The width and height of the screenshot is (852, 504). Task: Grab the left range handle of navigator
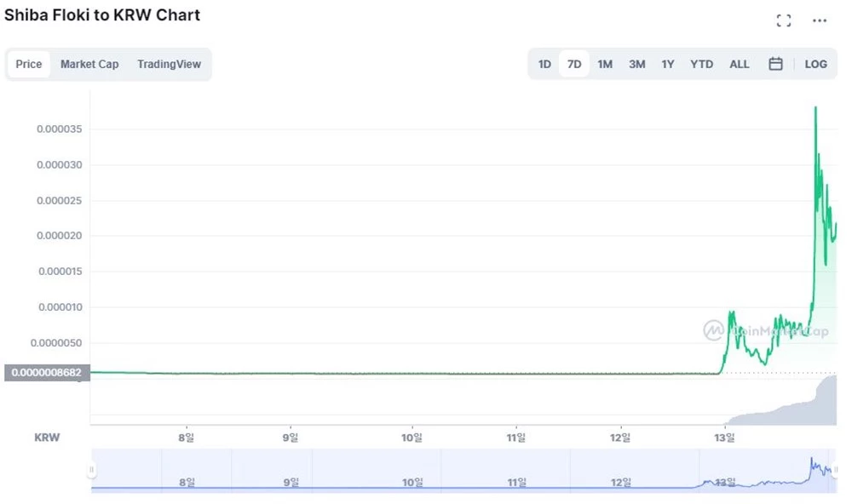tap(92, 470)
